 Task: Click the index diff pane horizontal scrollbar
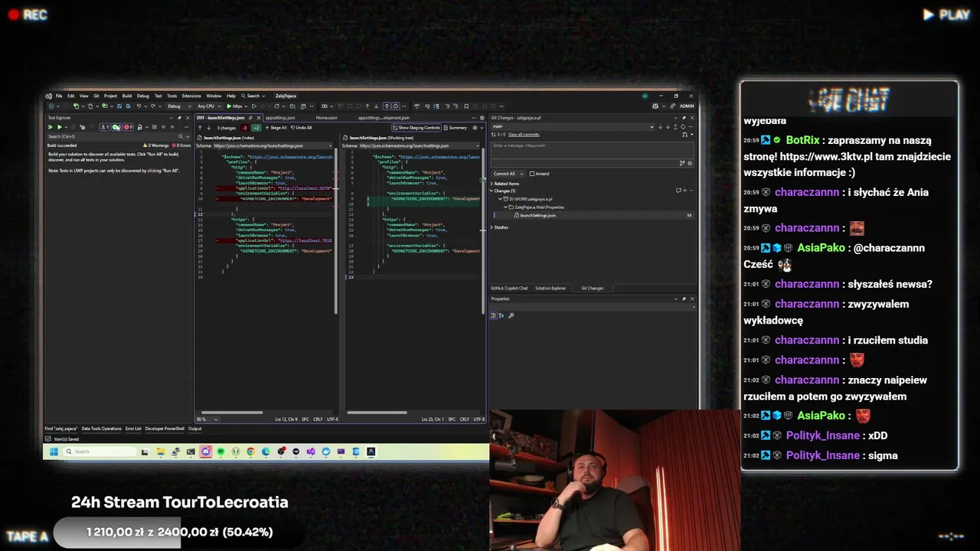point(232,412)
